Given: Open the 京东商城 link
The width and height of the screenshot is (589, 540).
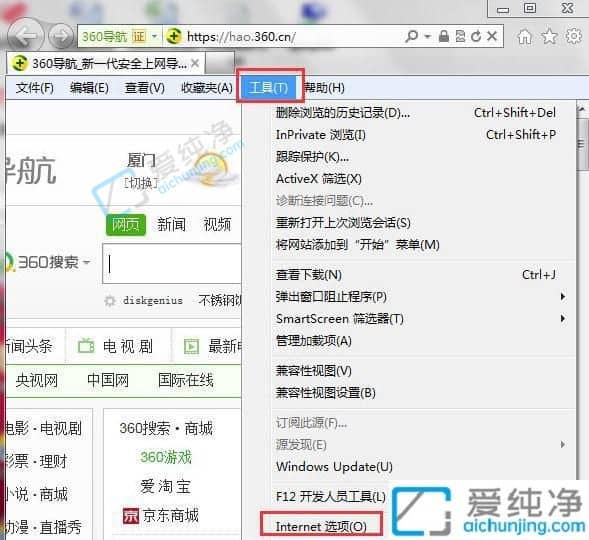Looking at the screenshot, I should 161,516.
